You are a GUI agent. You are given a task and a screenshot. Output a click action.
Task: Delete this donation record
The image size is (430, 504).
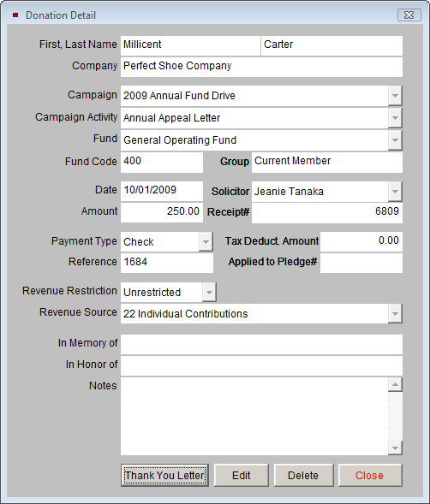(303, 475)
